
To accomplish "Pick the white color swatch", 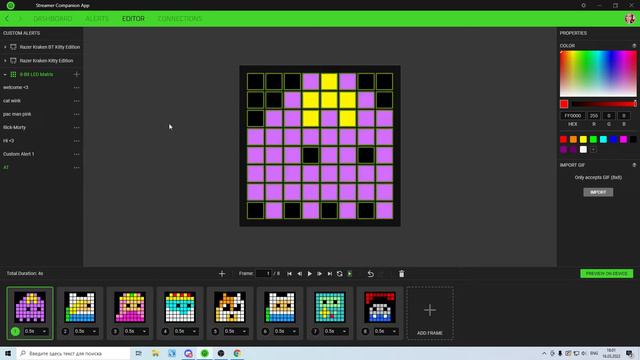I will (583, 150).
